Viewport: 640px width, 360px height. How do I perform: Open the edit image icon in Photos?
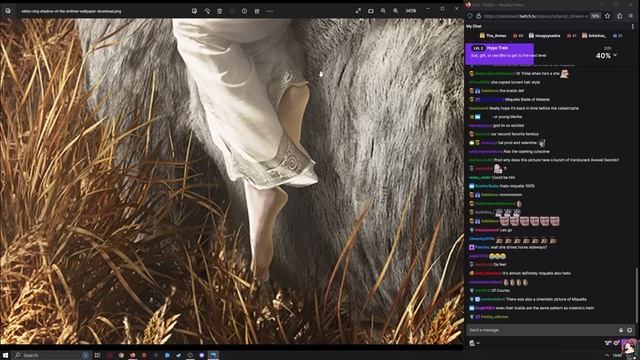(x=194, y=11)
